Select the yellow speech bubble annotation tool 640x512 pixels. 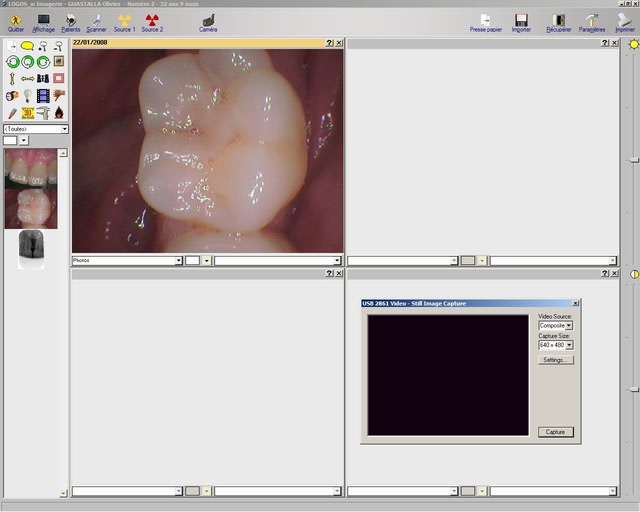point(27,46)
